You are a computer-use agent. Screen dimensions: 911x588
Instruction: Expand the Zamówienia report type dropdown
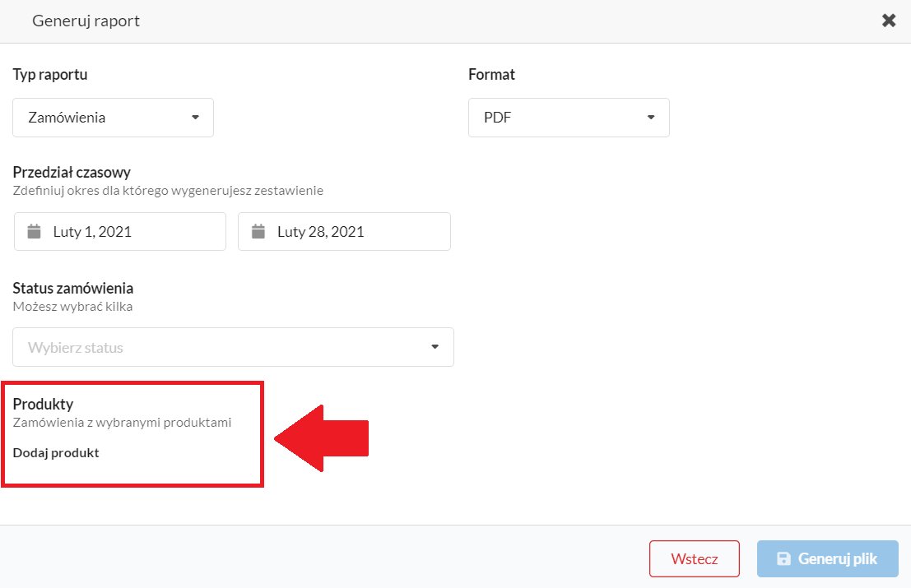[x=114, y=118]
